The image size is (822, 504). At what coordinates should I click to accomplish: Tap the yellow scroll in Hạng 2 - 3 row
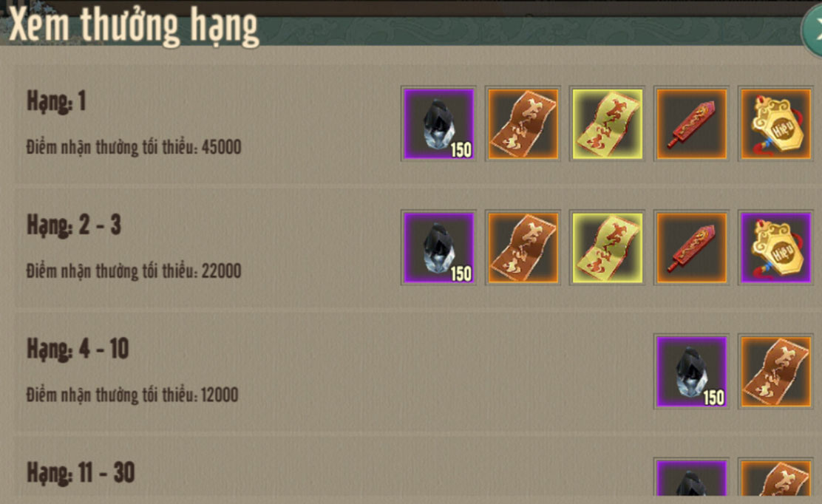607,248
